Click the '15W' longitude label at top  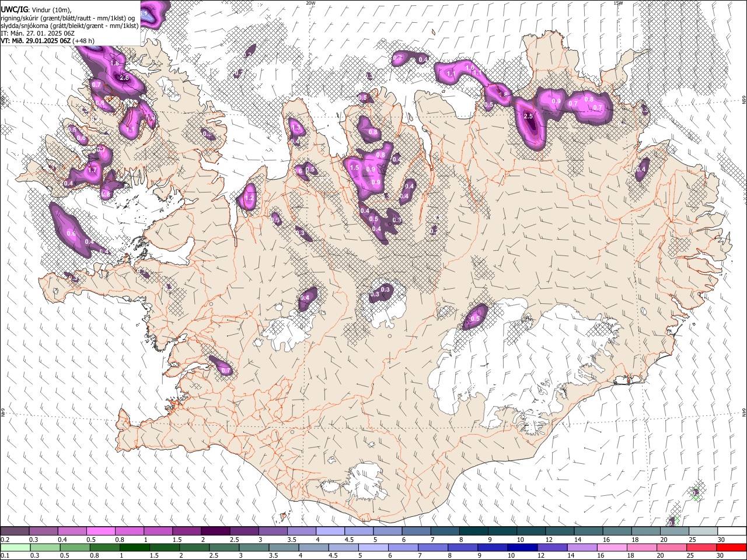click(617, 3)
